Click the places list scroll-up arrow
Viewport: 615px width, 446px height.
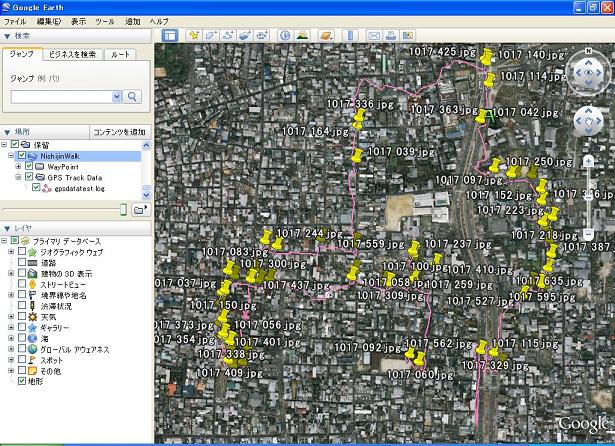(146, 146)
